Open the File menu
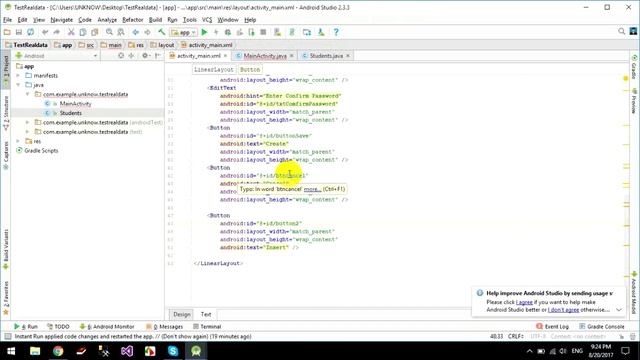The width and height of the screenshot is (640, 360). [7, 20]
